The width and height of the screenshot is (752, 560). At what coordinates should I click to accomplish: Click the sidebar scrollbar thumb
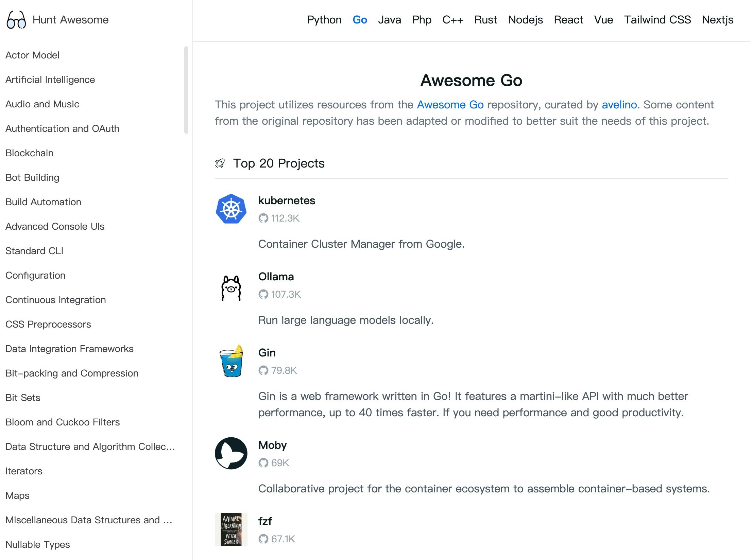186,90
